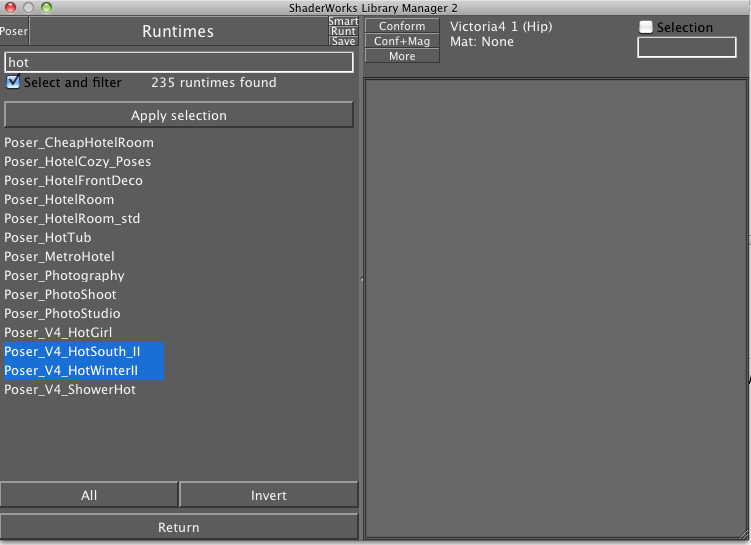Click the 'Mat: None' label
The image size is (751, 545).
pyautogui.click(x=482, y=42)
